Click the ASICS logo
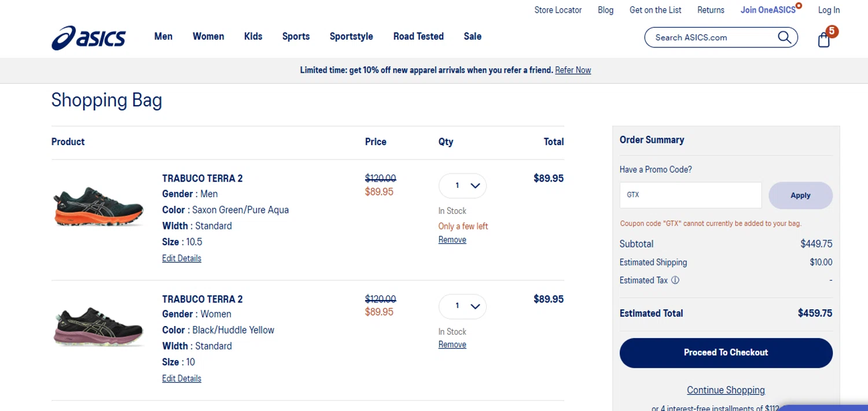The width and height of the screenshot is (868, 411). (89, 38)
